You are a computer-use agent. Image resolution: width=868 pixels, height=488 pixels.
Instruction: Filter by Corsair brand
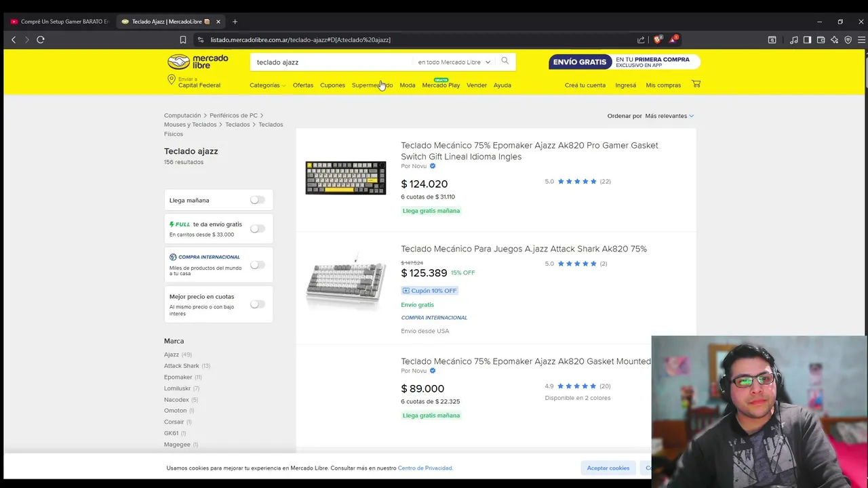(x=174, y=422)
